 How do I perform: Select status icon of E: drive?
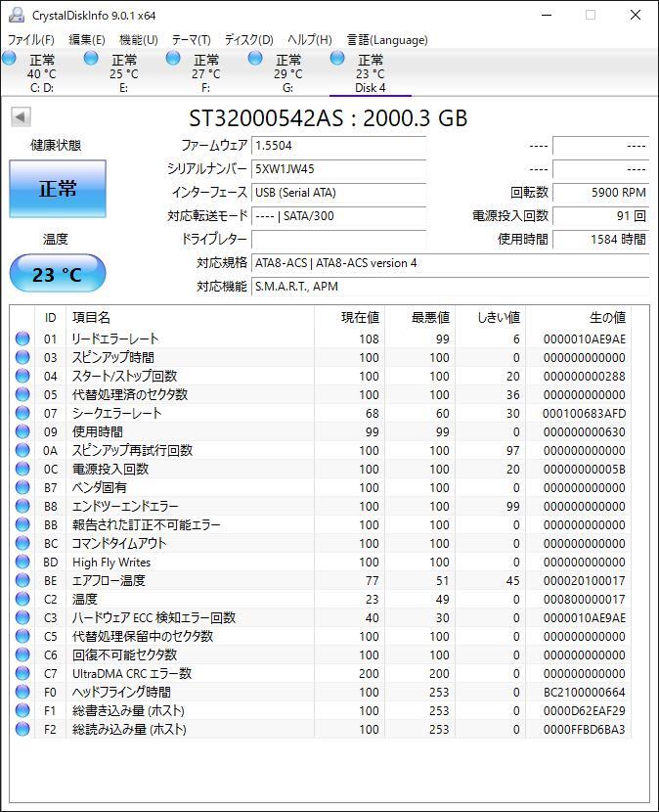(91, 58)
